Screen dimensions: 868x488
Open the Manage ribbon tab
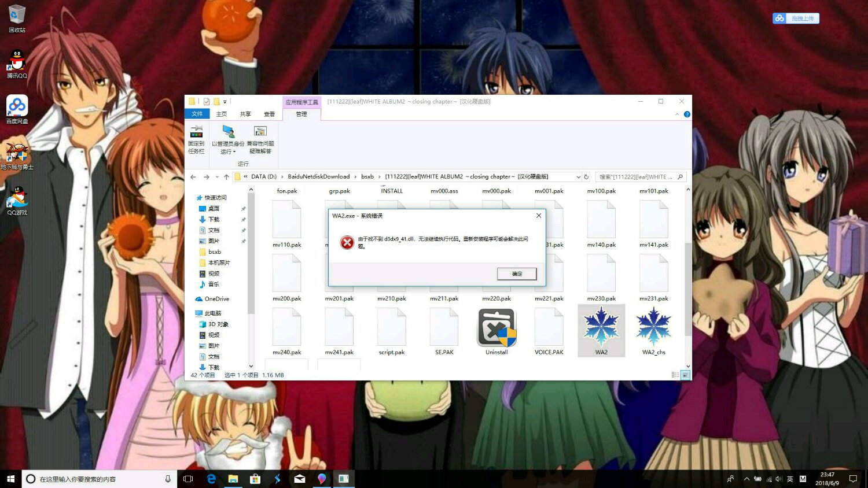tap(301, 114)
